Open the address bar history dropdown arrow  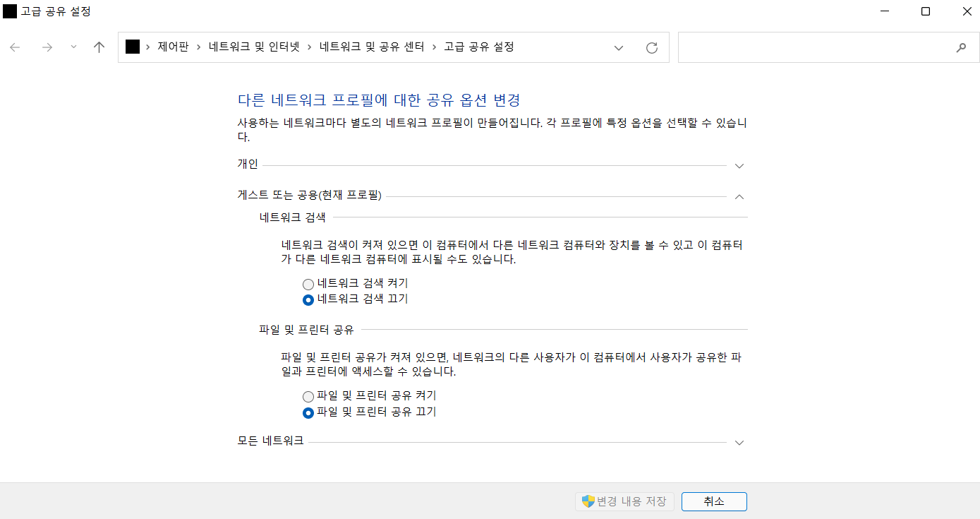619,47
